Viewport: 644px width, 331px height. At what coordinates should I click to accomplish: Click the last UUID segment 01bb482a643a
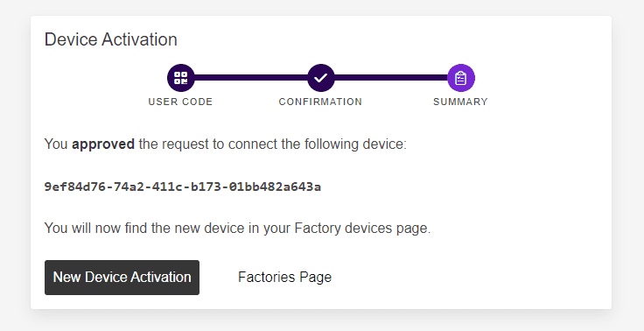click(275, 187)
